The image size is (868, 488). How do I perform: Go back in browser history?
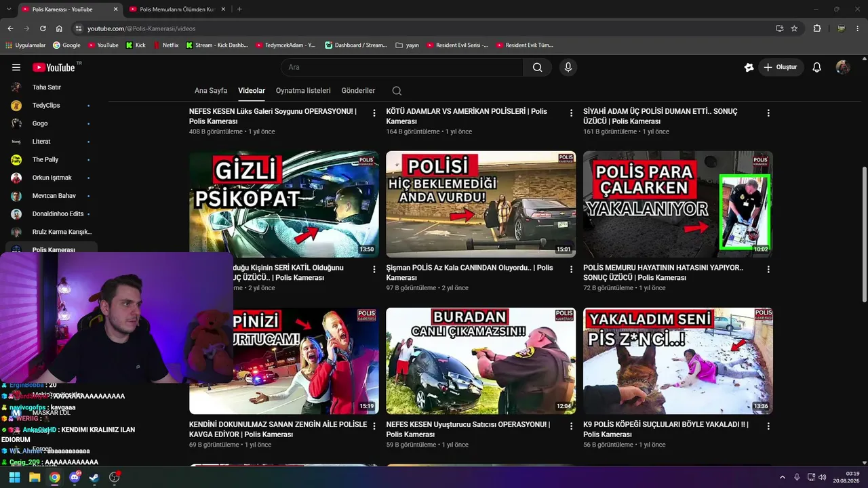point(10,28)
